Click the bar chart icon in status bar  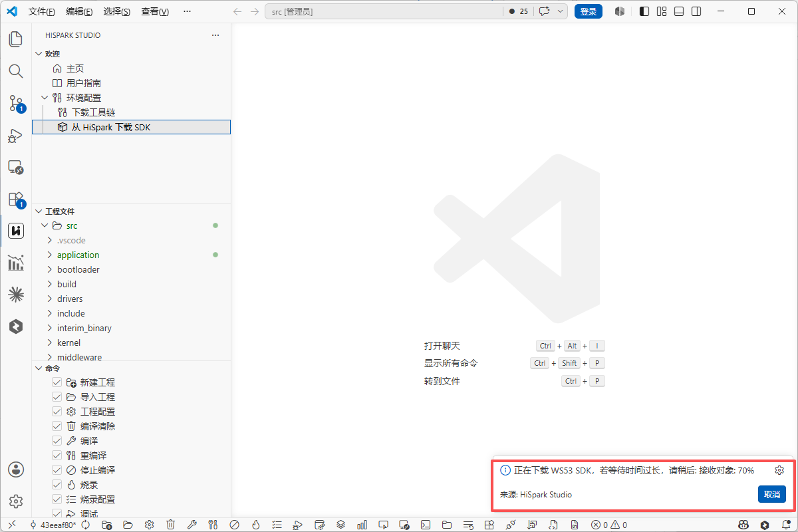[x=362, y=525]
